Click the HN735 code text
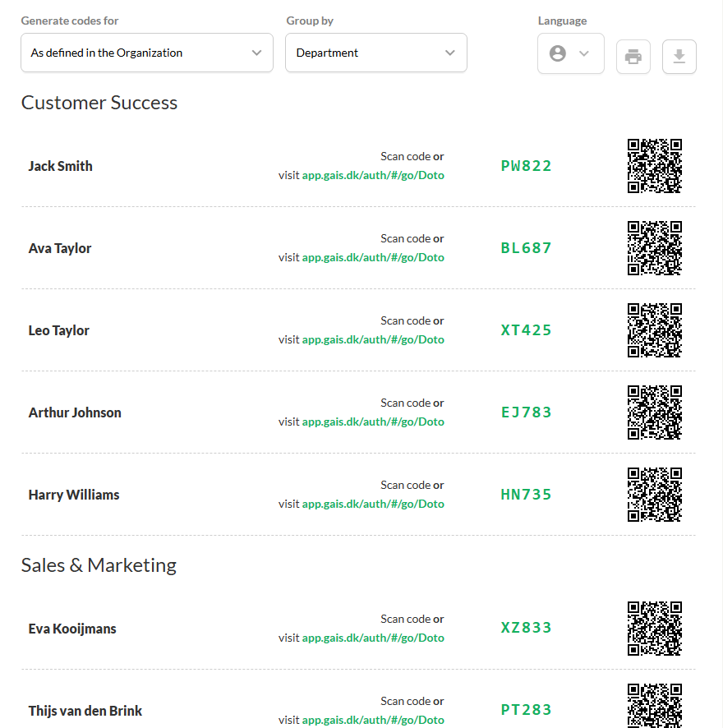Image resolution: width=723 pixels, height=728 pixels. click(526, 495)
